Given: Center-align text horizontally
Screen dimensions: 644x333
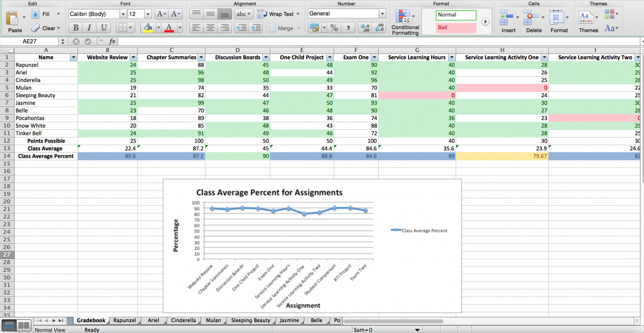Looking at the screenshot, I should tap(210, 28).
